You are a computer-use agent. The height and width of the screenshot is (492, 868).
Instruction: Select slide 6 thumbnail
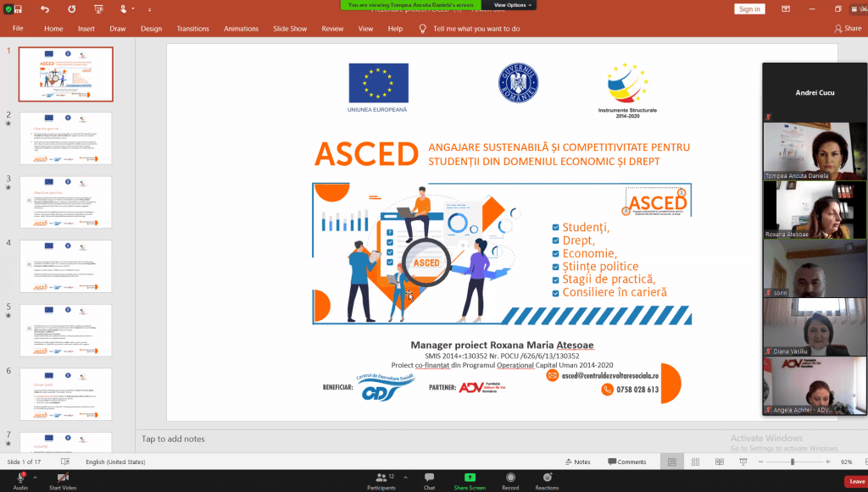point(66,394)
